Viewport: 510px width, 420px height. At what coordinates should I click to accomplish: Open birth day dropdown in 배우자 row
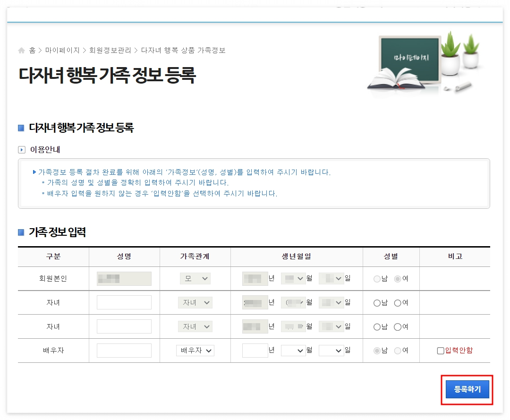click(x=331, y=351)
